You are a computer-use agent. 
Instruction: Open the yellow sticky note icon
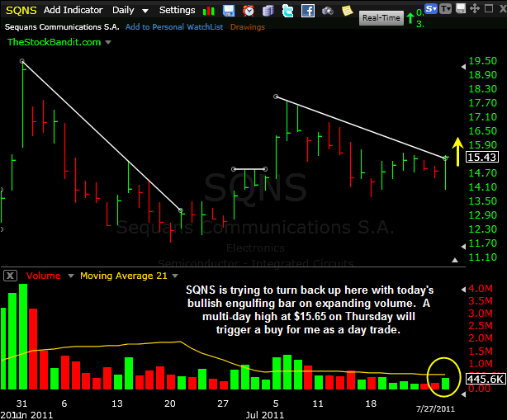pyautogui.click(x=348, y=11)
